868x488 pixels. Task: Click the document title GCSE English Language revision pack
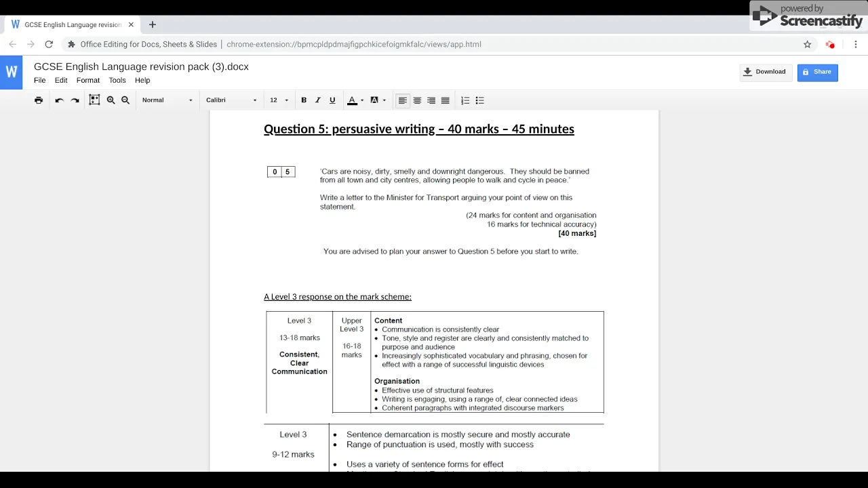pos(141,66)
